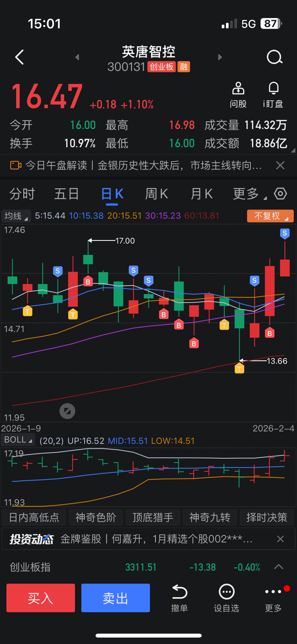Tap 撤单 cancel order icon

tap(179, 598)
